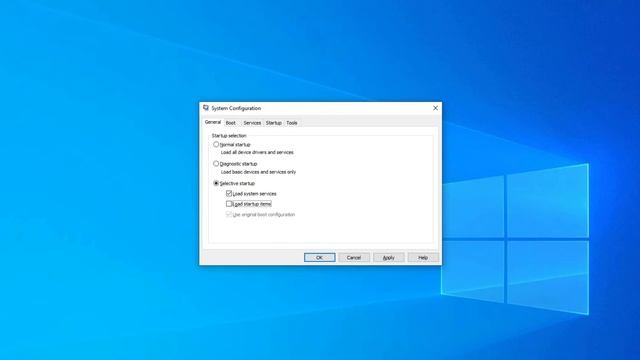Go to the Tools tab
Screen dimensions: 640x360
tap(291, 123)
